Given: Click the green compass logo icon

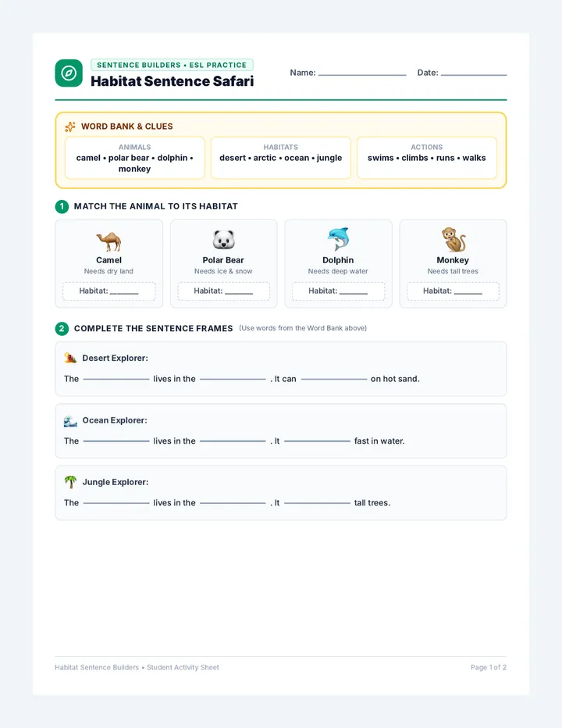Looking at the screenshot, I should click(69, 73).
